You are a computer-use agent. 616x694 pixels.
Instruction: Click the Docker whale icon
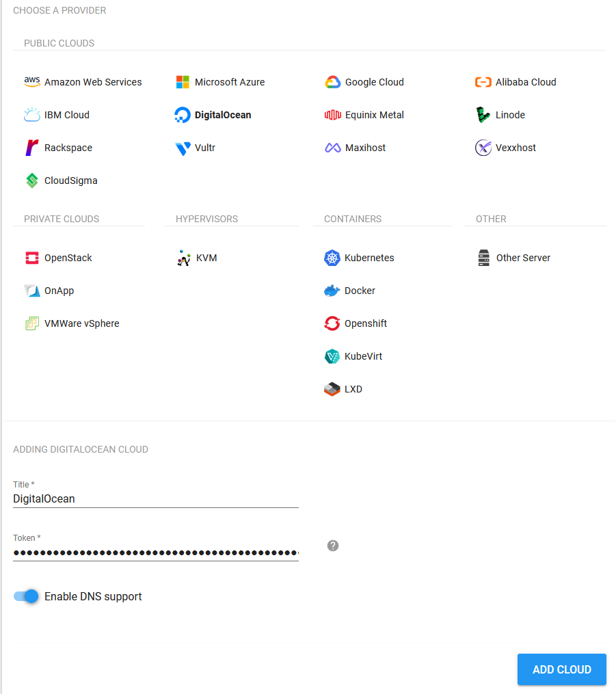coord(332,291)
